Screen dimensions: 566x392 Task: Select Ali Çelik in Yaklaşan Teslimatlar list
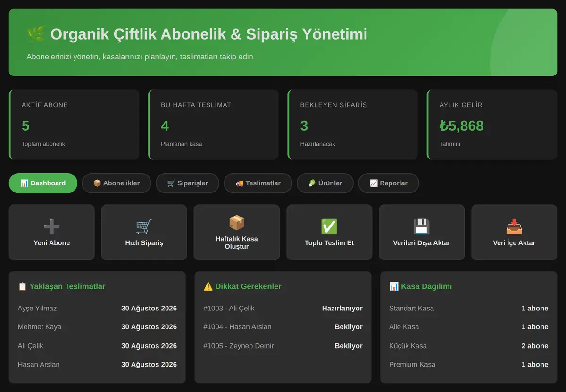point(31,346)
